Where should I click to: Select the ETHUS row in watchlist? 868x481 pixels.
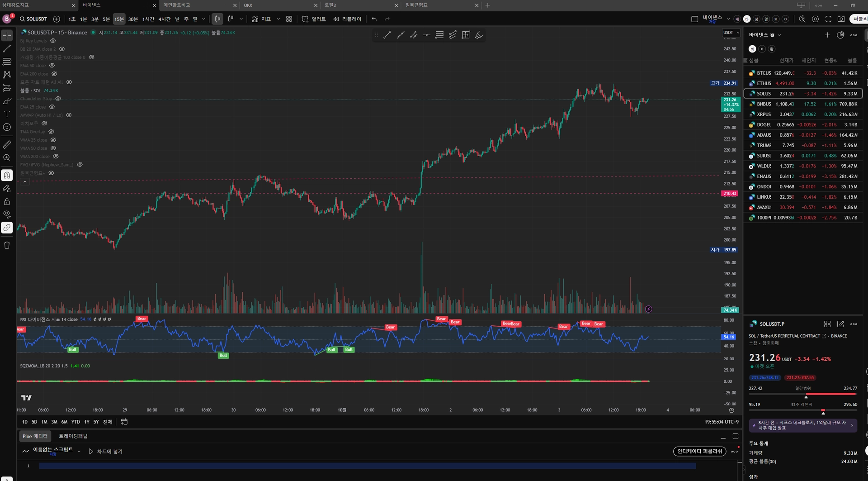tap(803, 83)
